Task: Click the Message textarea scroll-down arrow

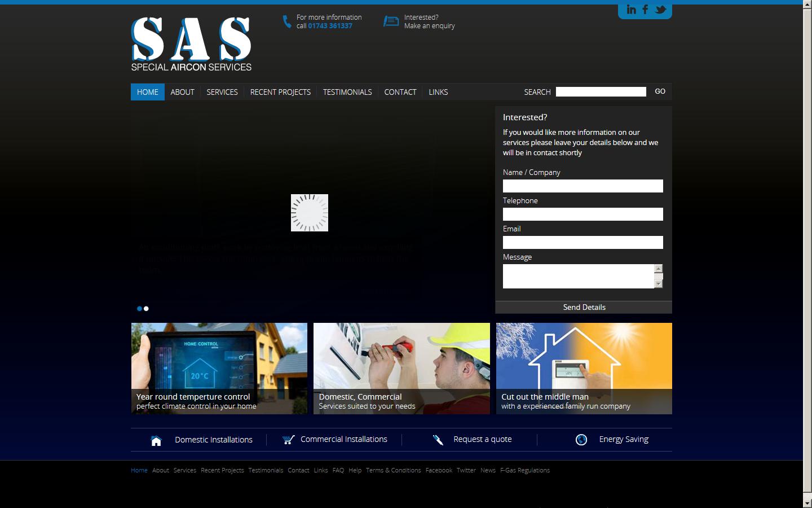Action: point(658,284)
